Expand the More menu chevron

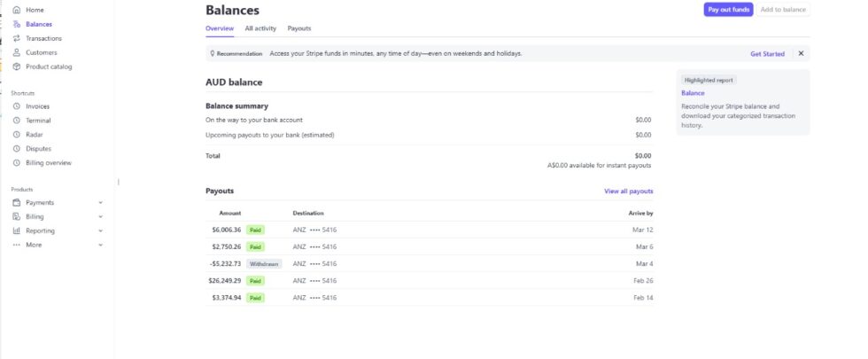tap(100, 246)
